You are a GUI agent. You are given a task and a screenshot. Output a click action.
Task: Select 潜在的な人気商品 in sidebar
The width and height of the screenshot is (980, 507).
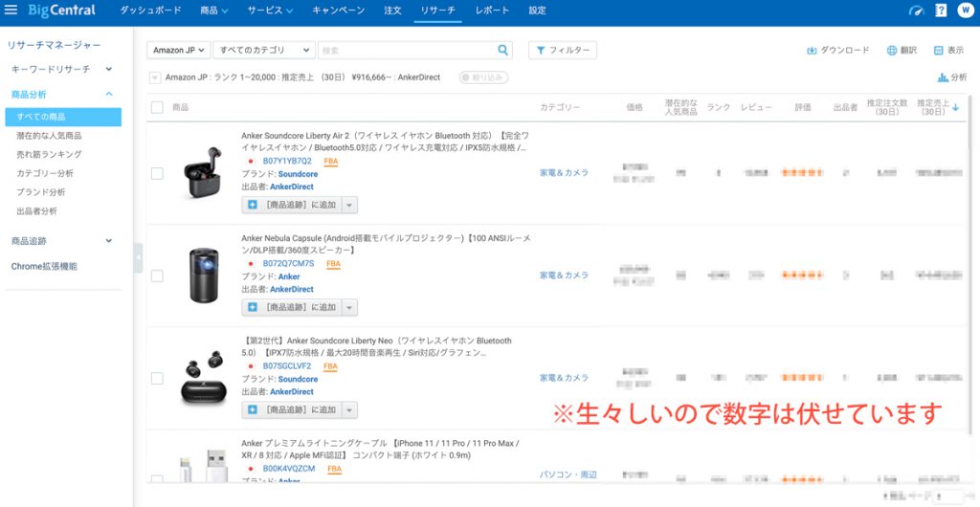[x=49, y=136]
